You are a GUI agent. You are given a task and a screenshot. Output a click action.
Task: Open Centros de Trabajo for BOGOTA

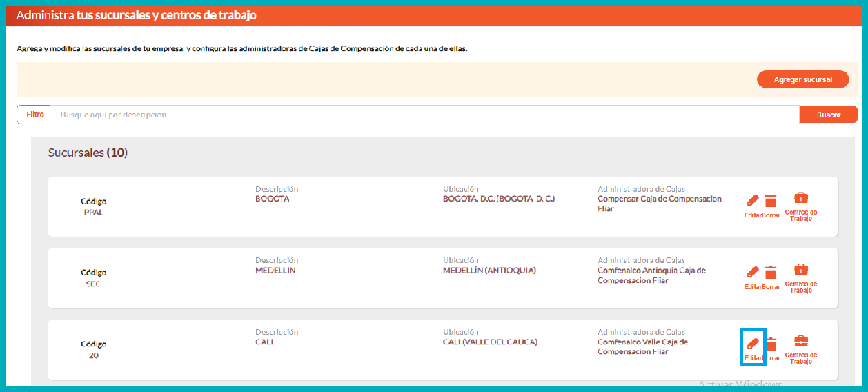click(801, 206)
